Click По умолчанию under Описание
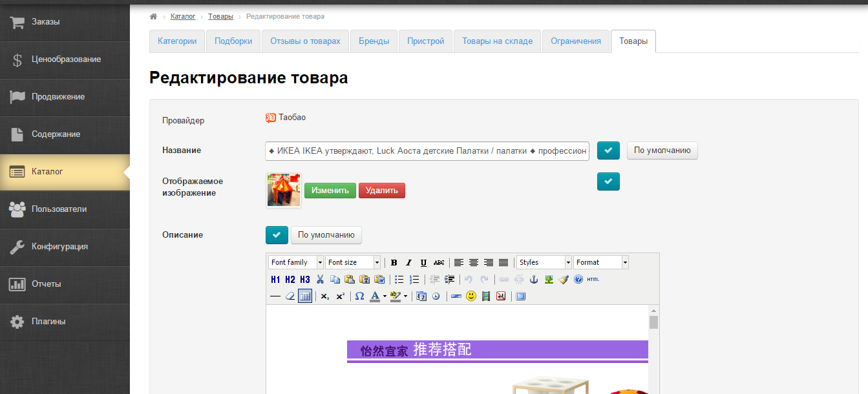Screen dimensions: 868x394 326,235
